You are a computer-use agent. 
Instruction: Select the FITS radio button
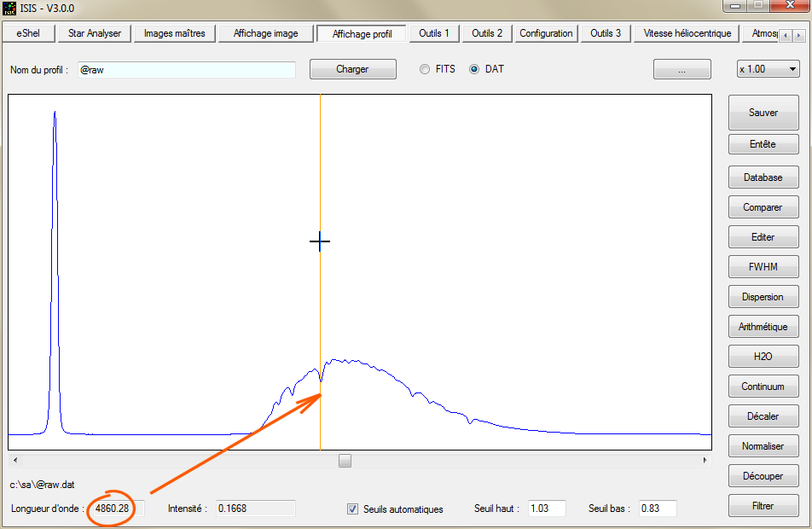[425, 69]
